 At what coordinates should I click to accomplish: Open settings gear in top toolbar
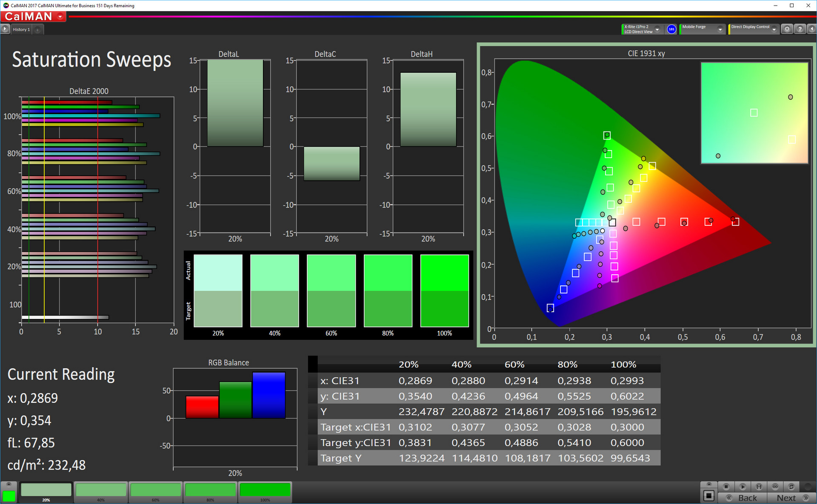coord(787,29)
